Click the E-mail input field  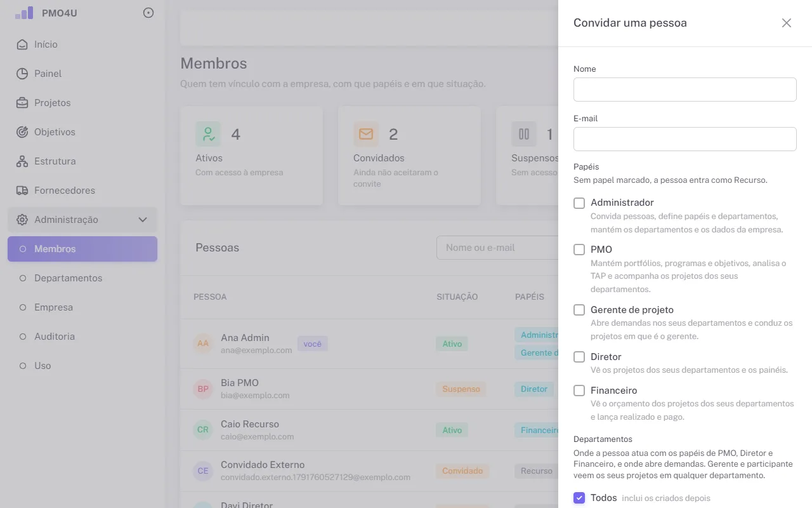click(x=685, y=139)
